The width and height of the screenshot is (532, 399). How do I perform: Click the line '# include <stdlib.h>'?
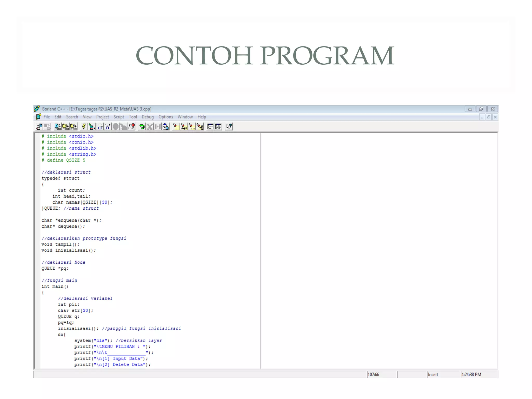click(69, 148)
